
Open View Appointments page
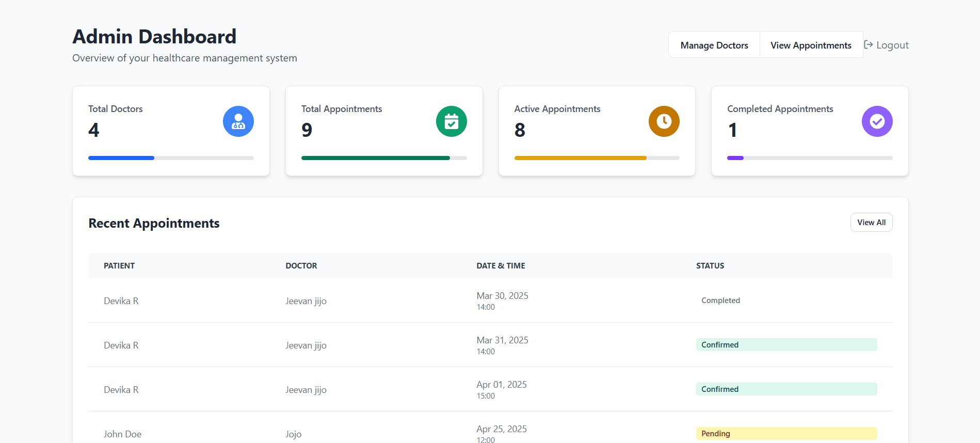pyautogui.click(x=811, y=45)
